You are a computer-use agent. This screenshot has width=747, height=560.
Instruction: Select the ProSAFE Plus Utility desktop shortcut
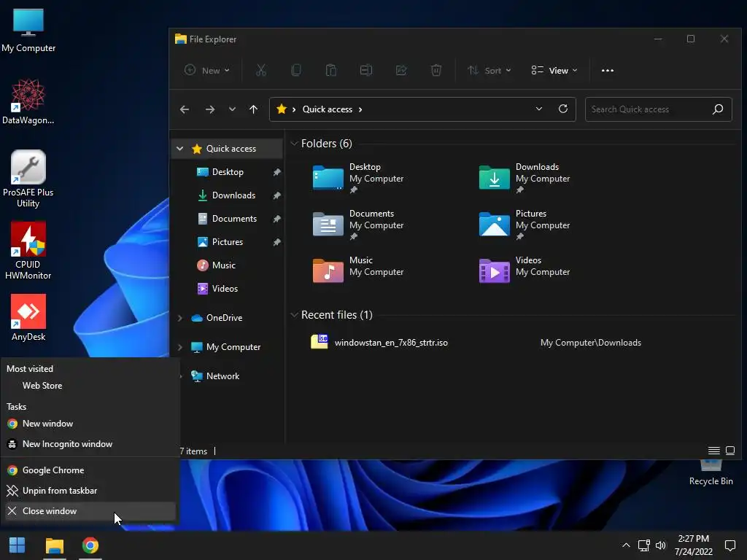coord(28,179)
